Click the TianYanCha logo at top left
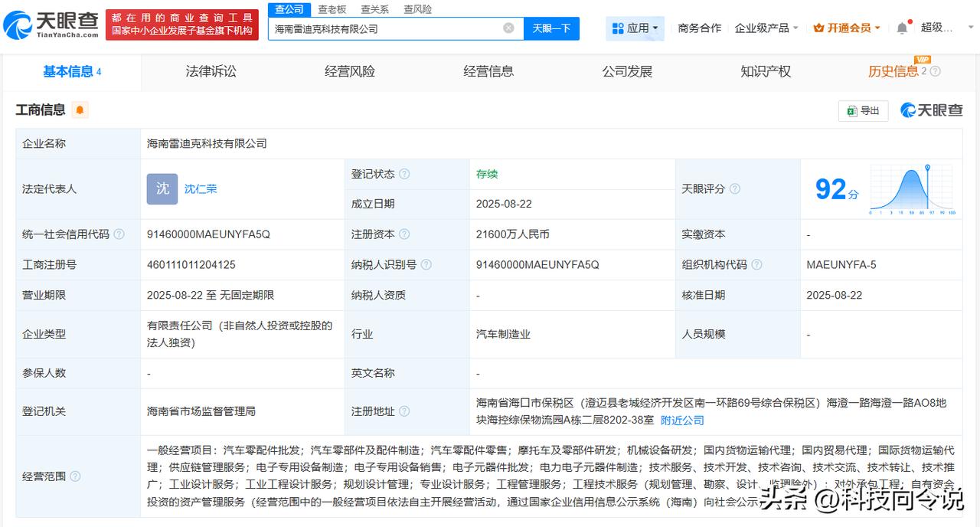Screen dimensions: 980x527 [x=51, y=25]
